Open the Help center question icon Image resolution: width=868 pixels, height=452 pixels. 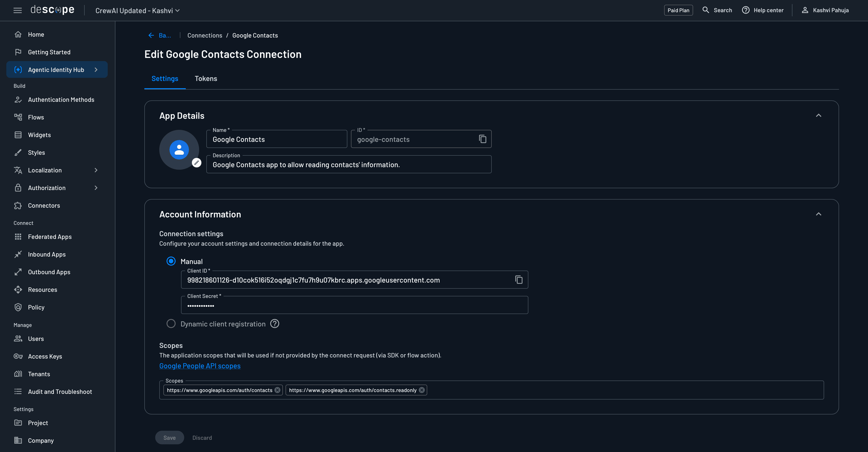[x=746, y=10]
